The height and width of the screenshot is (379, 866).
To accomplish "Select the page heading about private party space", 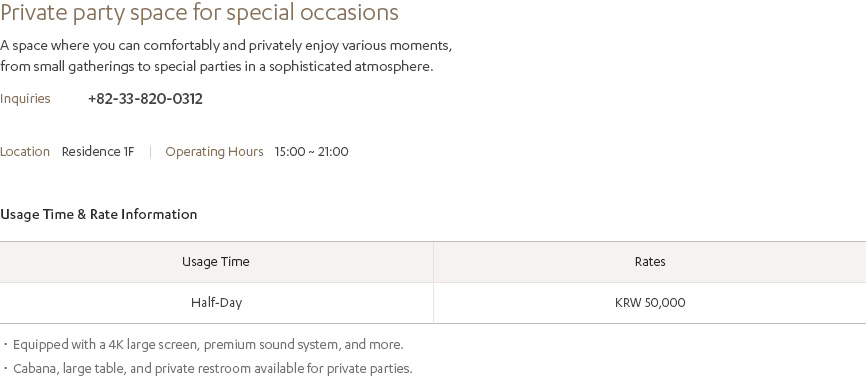I will [199, 13].
